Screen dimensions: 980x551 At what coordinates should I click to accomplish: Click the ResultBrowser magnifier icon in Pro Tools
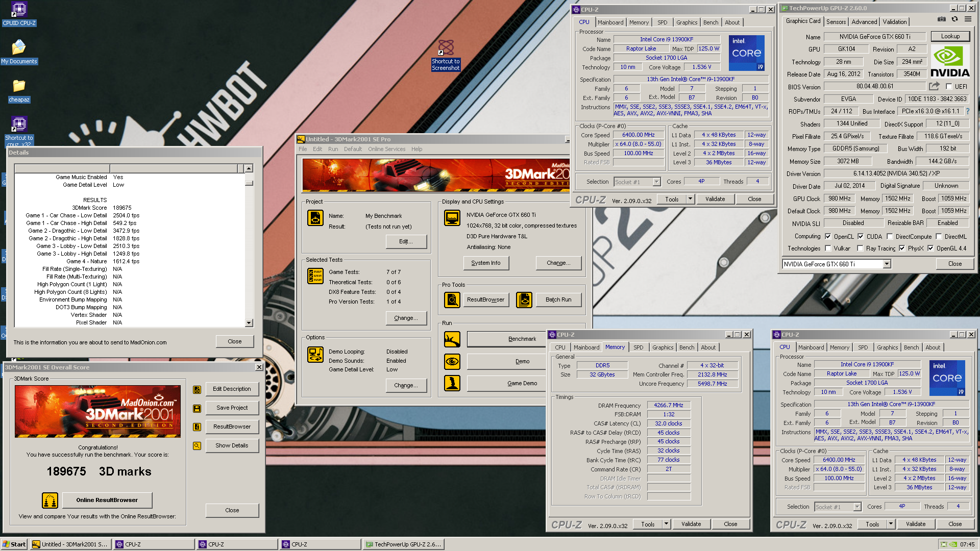452,299
